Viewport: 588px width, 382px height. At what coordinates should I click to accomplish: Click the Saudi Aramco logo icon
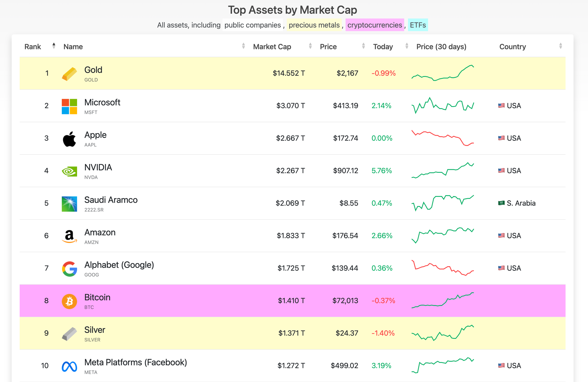pyautogui.click(x=69, y=203)
